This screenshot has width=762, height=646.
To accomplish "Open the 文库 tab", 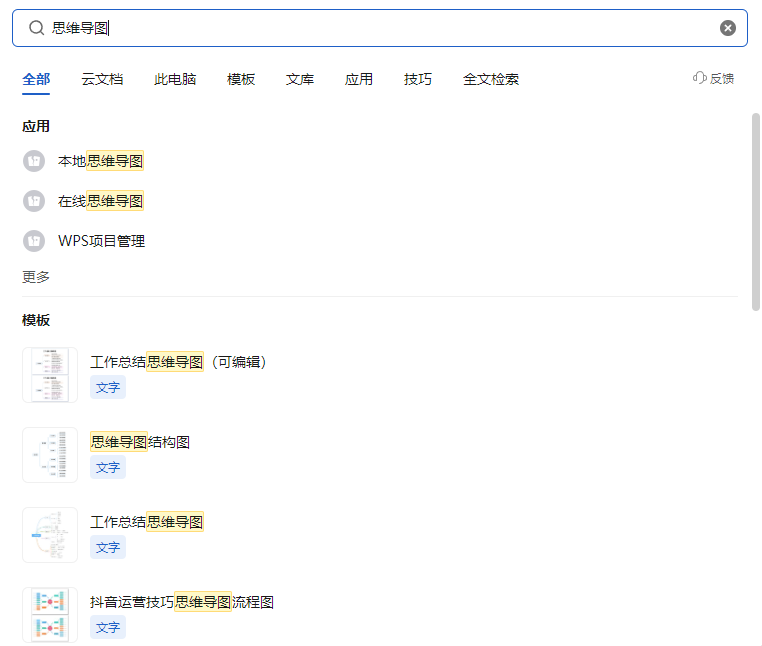I will pyautogui.click(x=300, y=79).
